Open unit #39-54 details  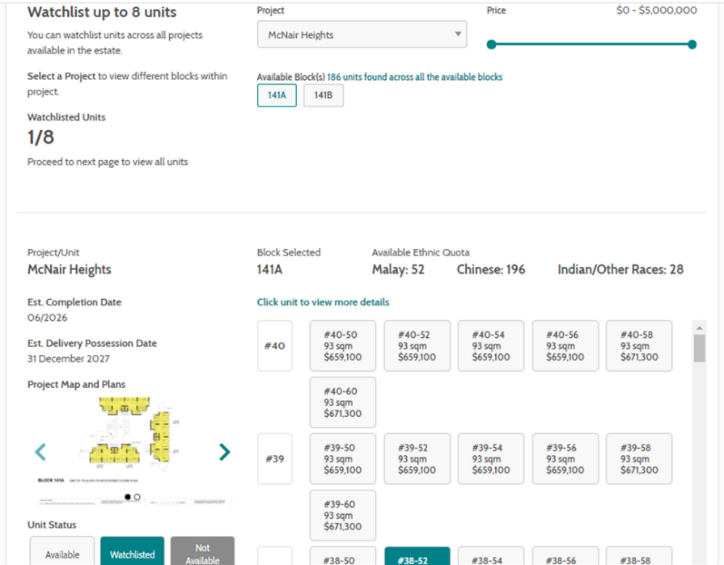pos(491,459)
